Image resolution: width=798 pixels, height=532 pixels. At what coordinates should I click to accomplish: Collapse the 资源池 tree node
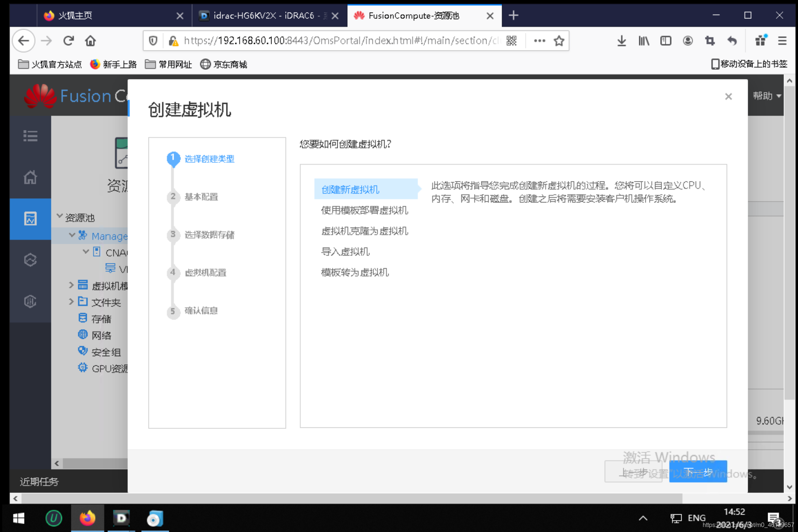[59, 216]
